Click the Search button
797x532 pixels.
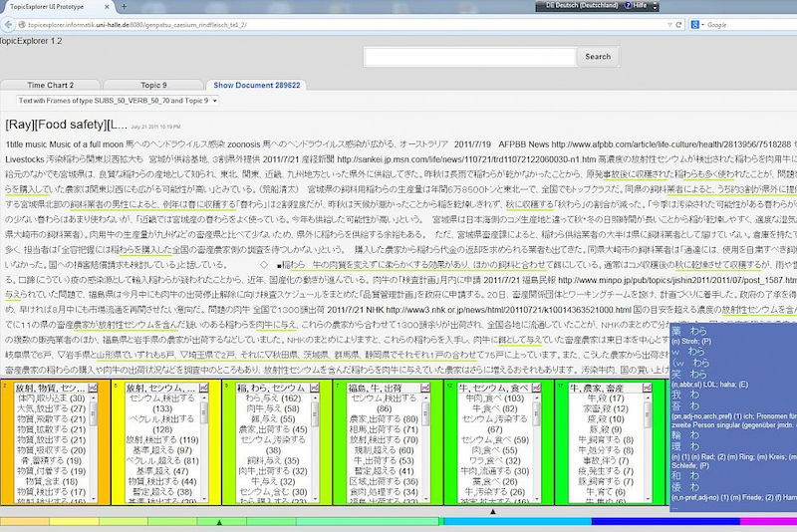597,57
